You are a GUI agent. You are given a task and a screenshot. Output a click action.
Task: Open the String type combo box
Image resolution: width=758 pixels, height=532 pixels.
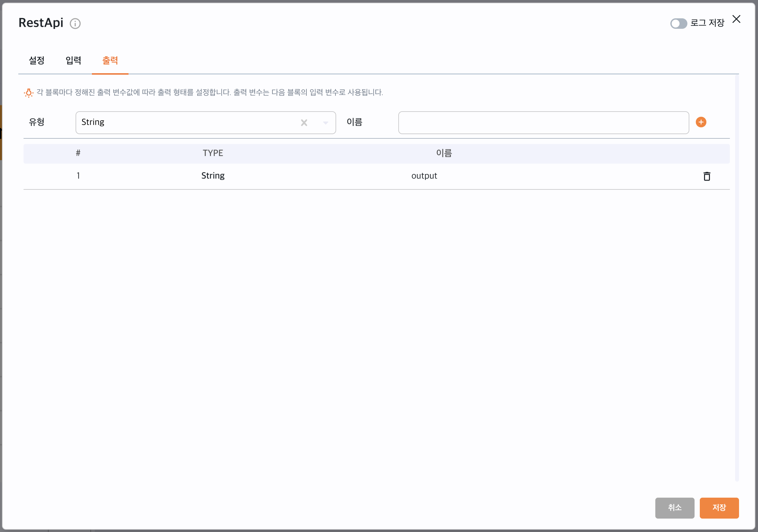(185, 122)
